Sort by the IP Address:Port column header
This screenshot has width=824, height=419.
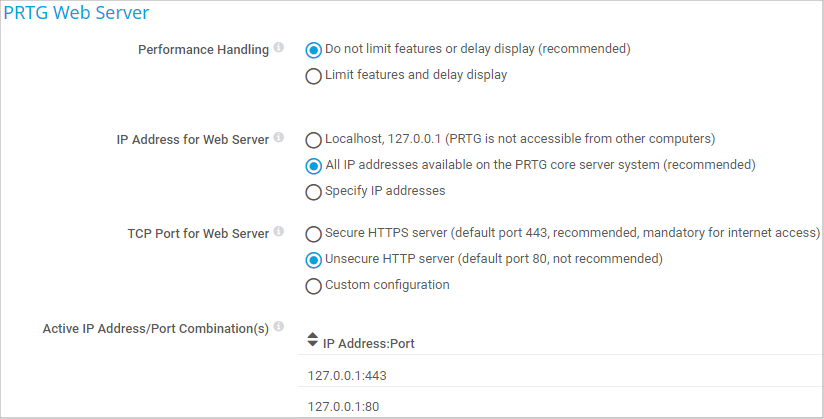click(369, 344)
